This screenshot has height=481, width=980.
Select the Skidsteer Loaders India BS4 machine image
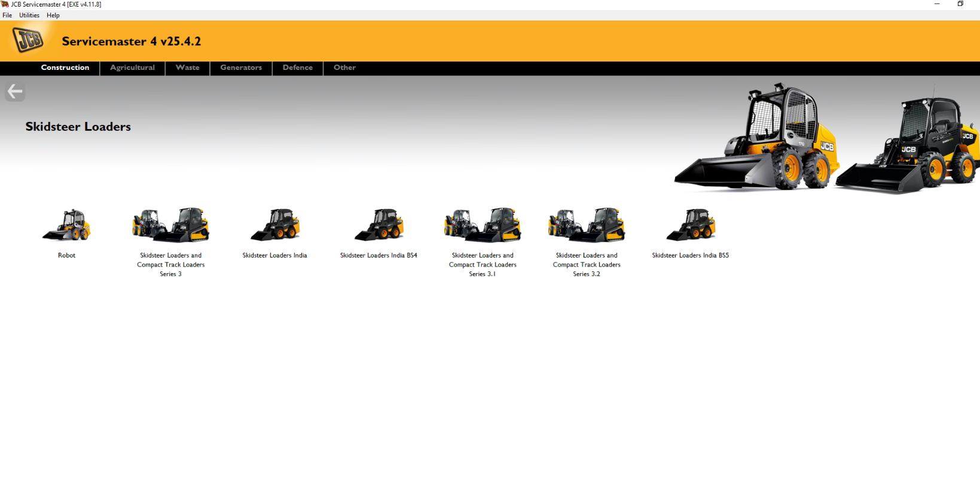click(x=378, y=225)
